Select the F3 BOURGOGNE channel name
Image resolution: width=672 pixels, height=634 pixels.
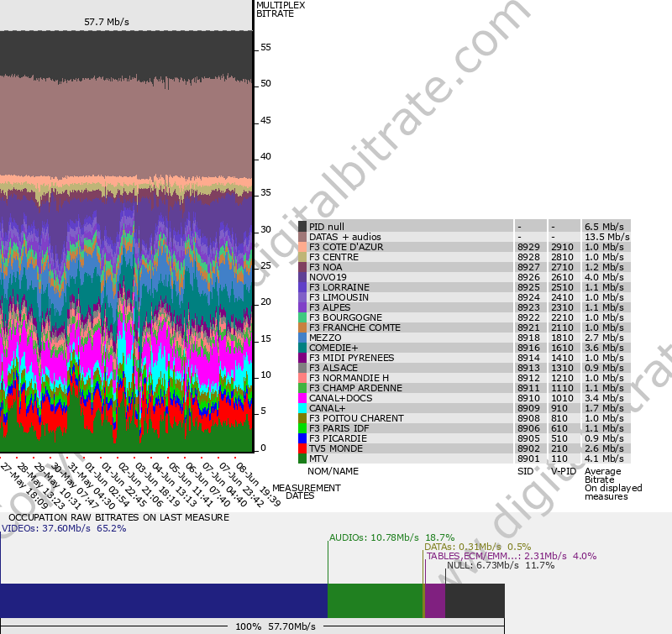(346, 317)
